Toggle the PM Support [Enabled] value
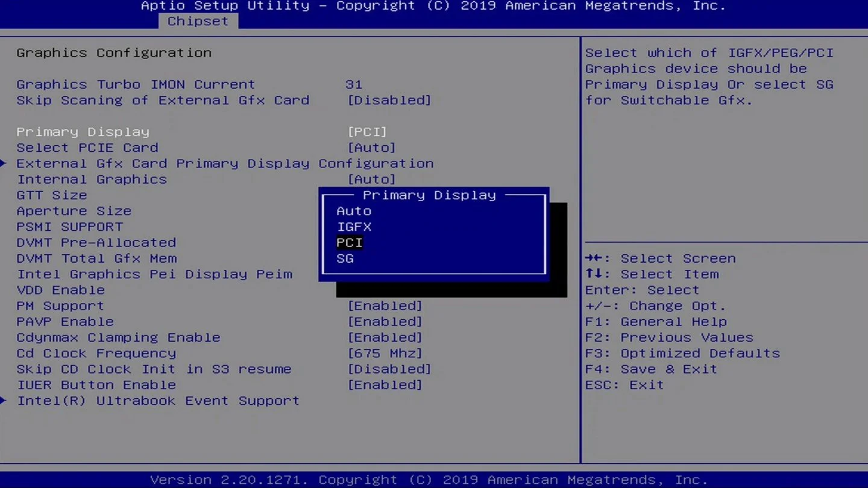Image resolution: width=868 pixels, height=488 pixels. [385, 305]
